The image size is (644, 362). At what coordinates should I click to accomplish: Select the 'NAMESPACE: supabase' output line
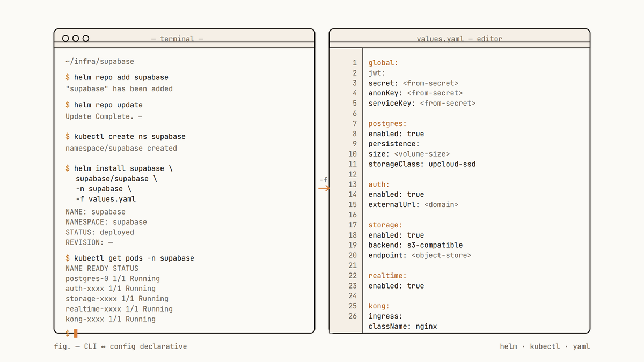(x=106, y=221)
